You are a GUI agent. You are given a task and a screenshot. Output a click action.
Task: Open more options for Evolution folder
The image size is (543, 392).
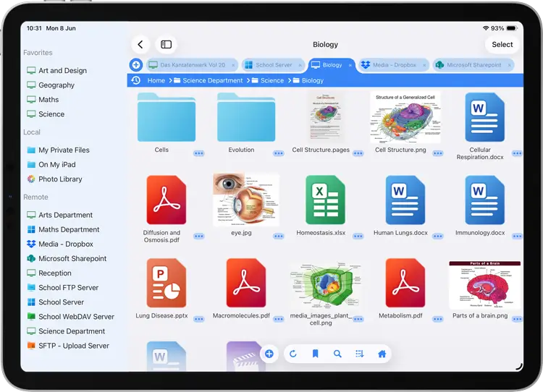click(x=279, y=153)
